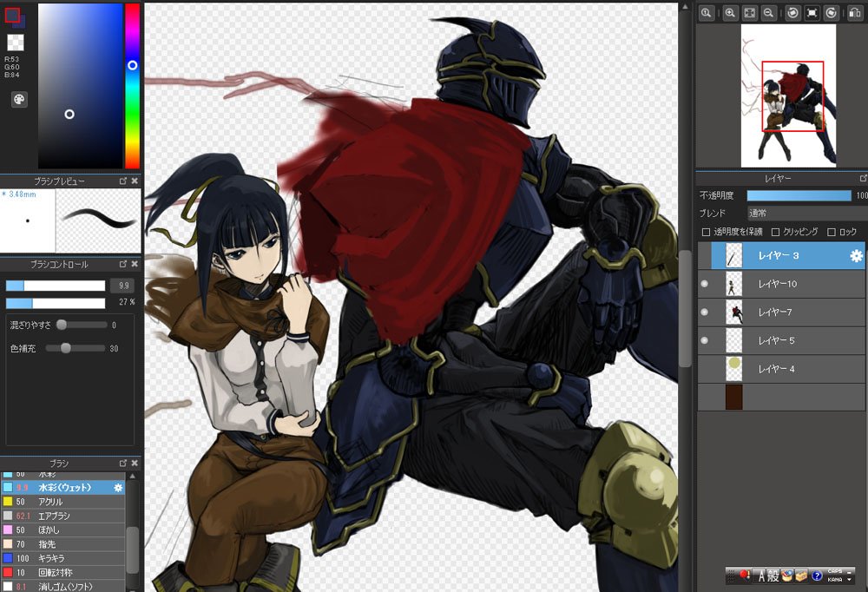Adjust the 混ざりやすさ slider handle
Image resolution: width=868 pixels, height=592 pixels.
pyautogui.click(x=62, y=325)
